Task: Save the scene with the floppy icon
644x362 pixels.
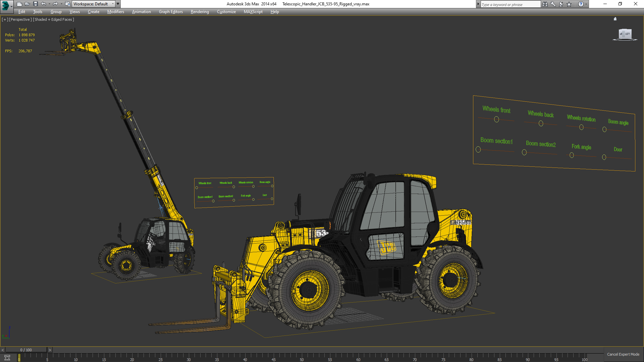Action: point(35,4)
